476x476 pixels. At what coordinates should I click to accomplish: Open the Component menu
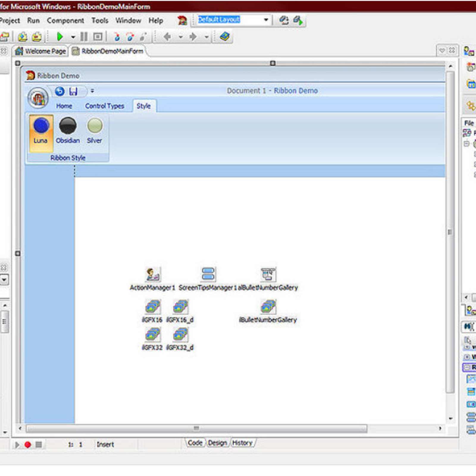[65, 20]
